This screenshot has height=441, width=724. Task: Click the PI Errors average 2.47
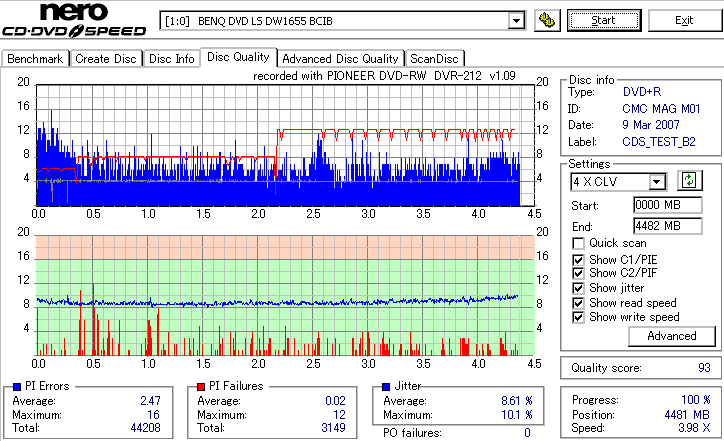coord(151,401)
